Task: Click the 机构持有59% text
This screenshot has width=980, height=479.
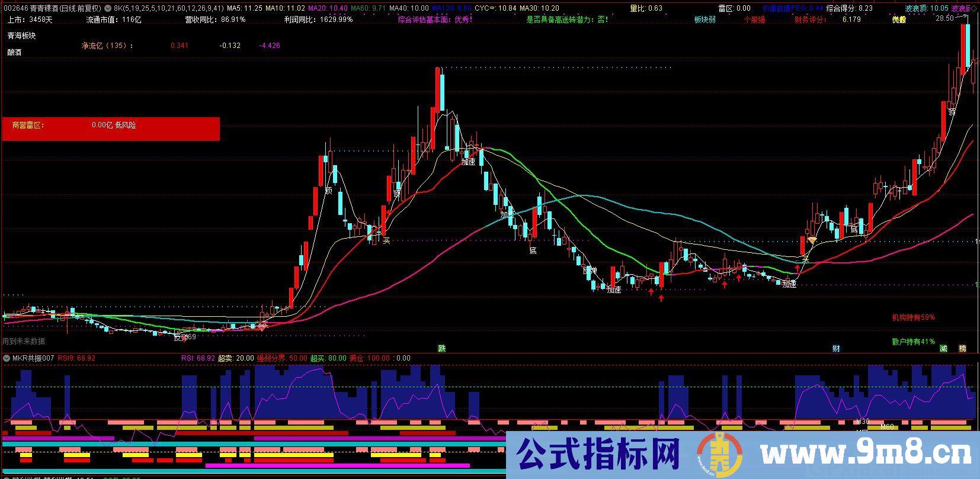Action: click(x=913, y=317)
